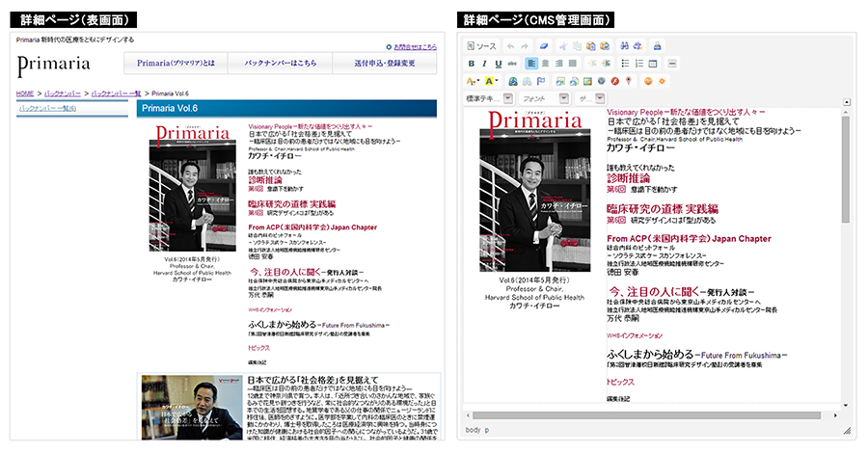This screenshot has height=453, width=868.
Task: Click the anchor flag icon
Action: [x=541, y=81]
